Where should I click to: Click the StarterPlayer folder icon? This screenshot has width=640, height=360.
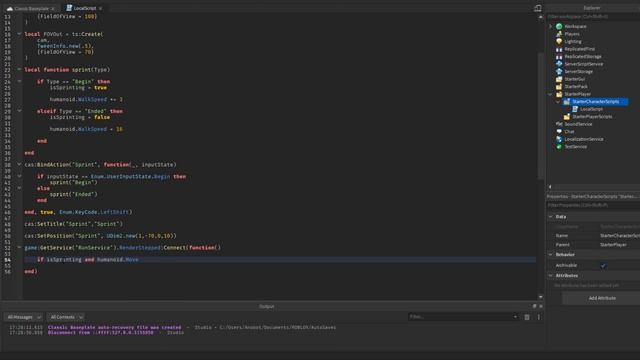pos(559,94)
